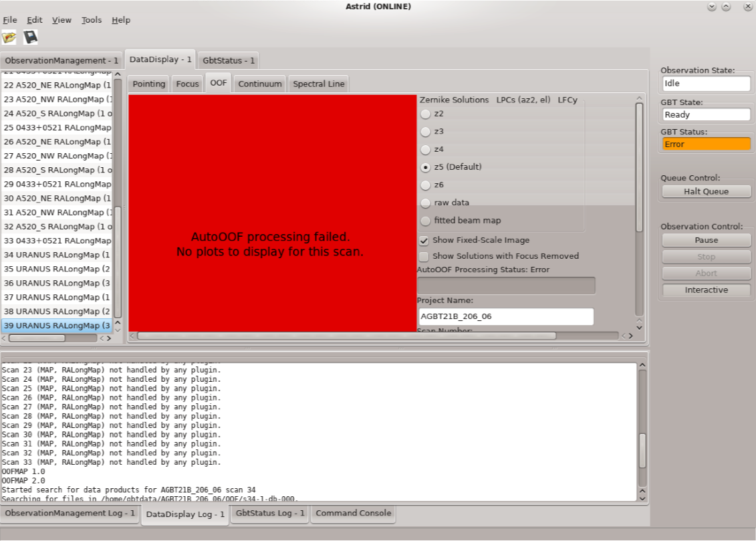Click the open folder toolbar icon
756x541 pixels.
pyautogui.click(x=9, y=37)
